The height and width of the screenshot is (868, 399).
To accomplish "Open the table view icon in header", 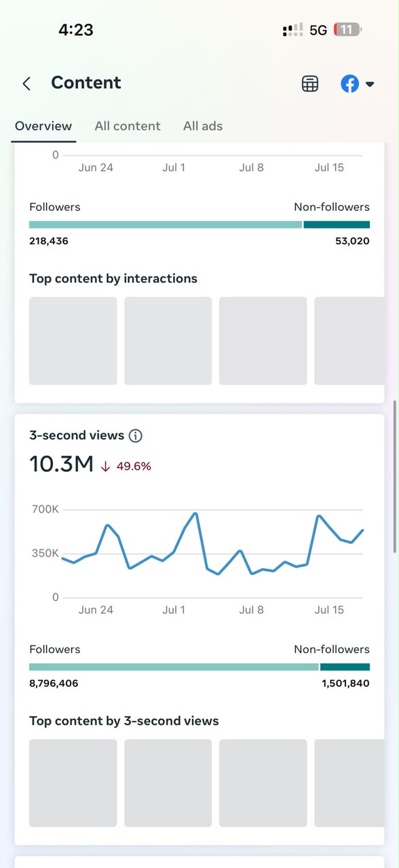I will pyautogui.click(x=310, y=83).
